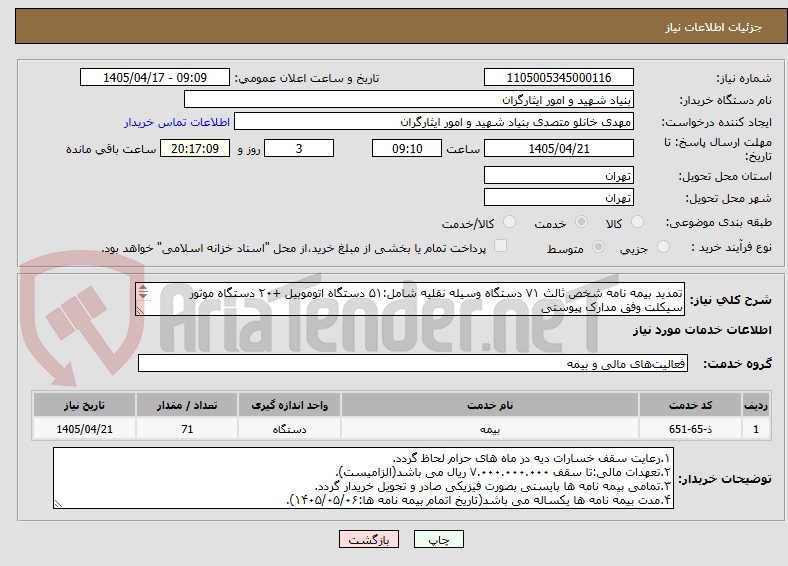Click the تاریخ نیاز column header
The width and height of the screenshot is (788, 566).
click(x=84, y=405)
